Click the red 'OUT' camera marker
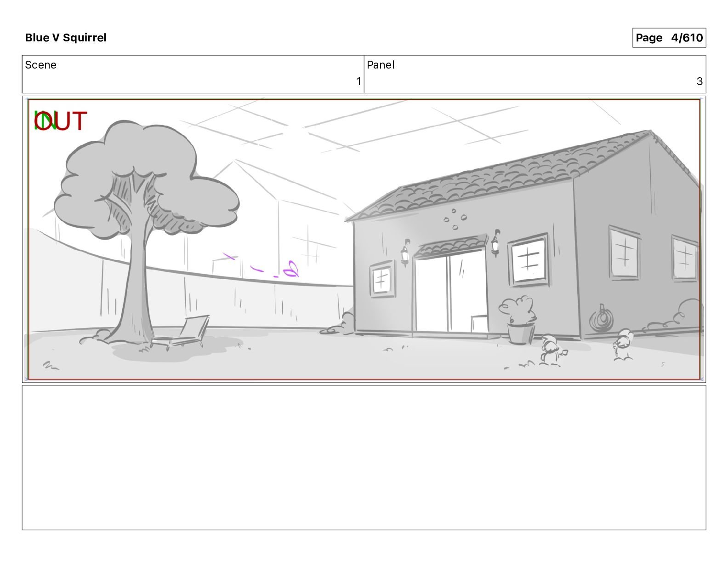This screenshot has width=728, height=563. [x=61, y=121]
